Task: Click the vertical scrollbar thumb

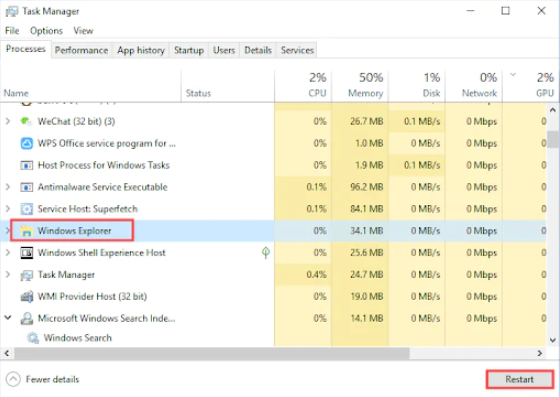Action: (x=553, y=139)
